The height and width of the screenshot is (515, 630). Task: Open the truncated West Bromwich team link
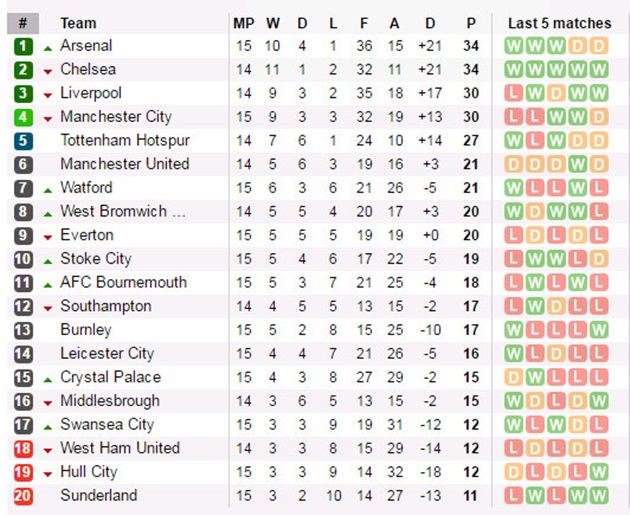pos(122,211)
